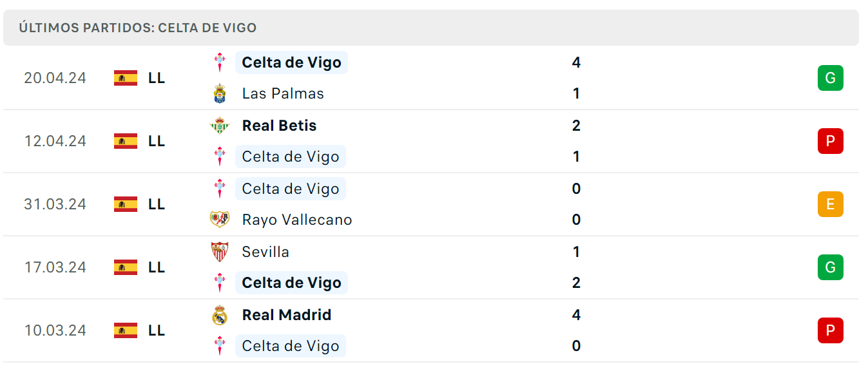
Task: Click orange E badge for Rayo Vallecano match
Action: [830, 204]
